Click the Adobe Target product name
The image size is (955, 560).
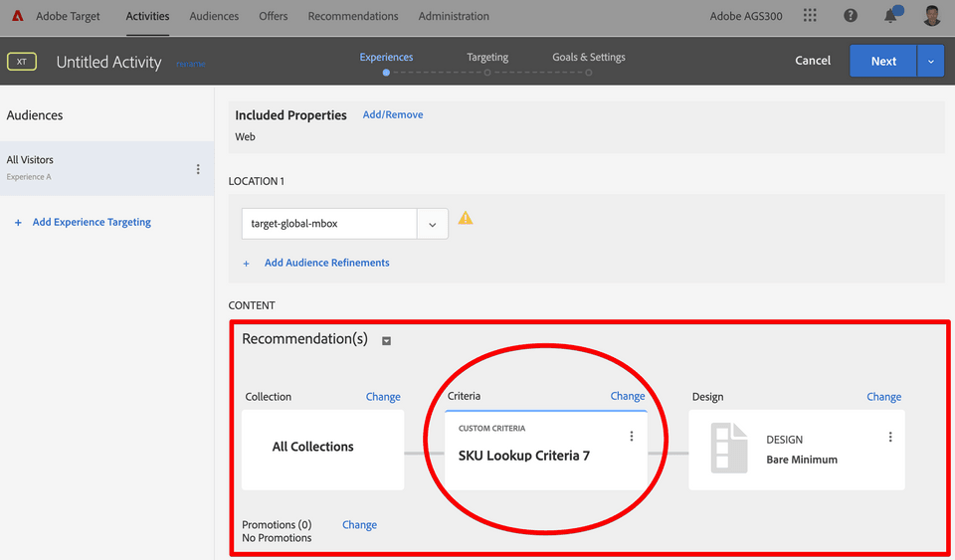pyautogui.click(x=68, y=17)
